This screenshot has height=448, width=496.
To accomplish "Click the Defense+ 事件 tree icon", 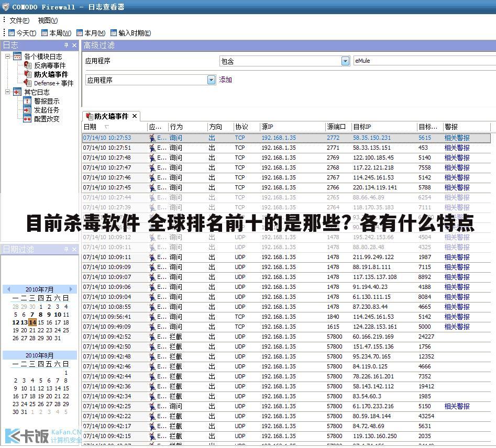I will (x=28, y=83).
